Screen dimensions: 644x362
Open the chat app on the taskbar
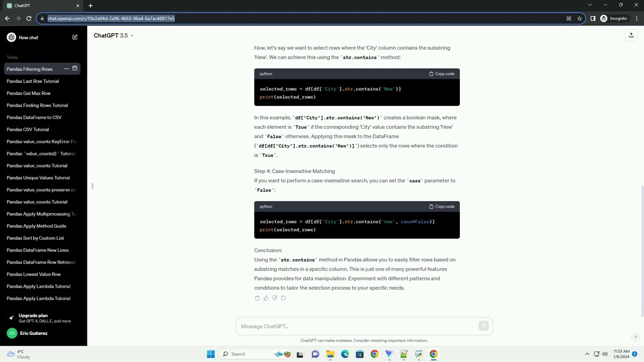315,354
